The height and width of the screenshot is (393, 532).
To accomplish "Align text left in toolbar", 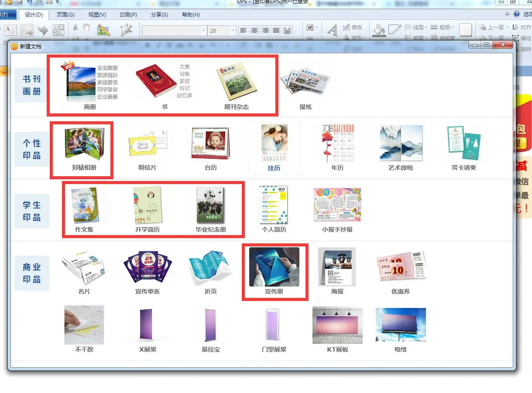I will pyautogui.click(x=244, y=31).
